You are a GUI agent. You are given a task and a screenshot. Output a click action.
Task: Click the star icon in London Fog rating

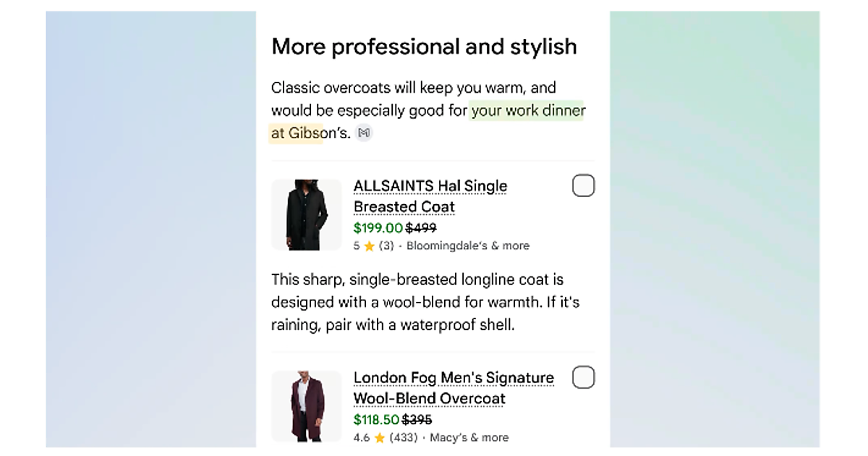(x=380, y=438)
